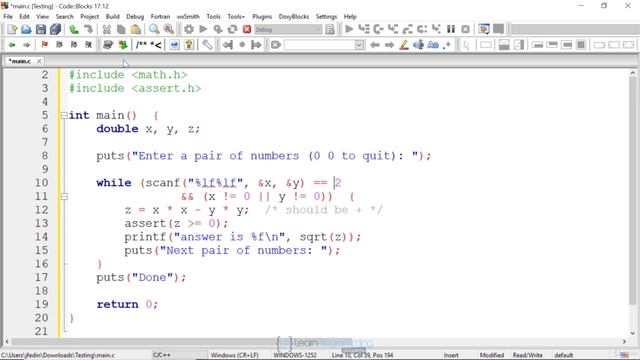Click the Paste clipboard icon

[x=136, y=29]
